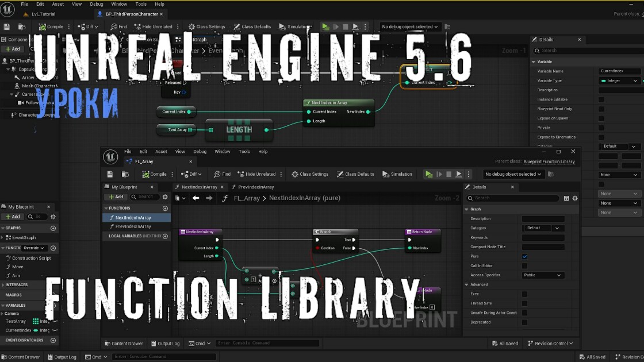This screenshot has width=644, height=362.
Task: Click Compile in the BP_ThirdPersonCharacter toolbar
Action: 51,26
